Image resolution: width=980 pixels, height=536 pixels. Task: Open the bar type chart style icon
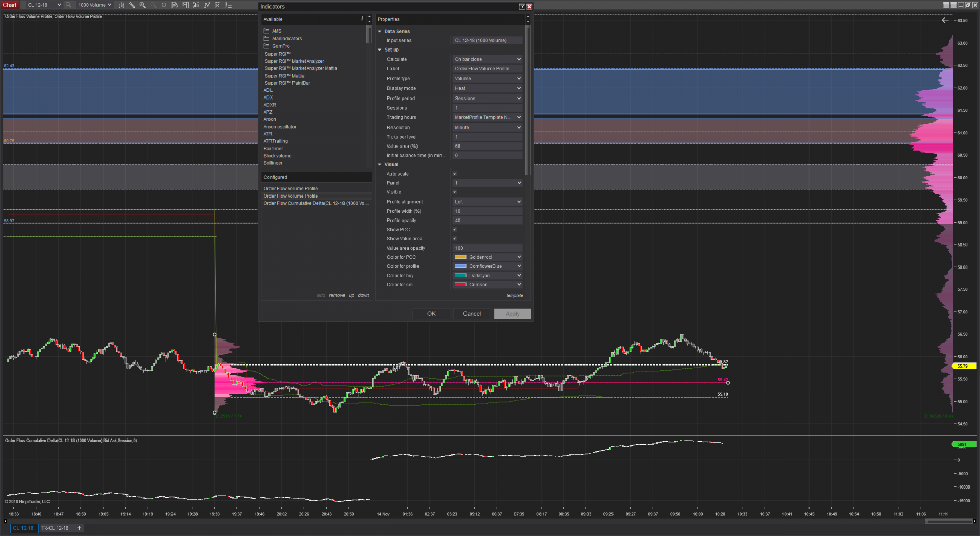click(121, 5)
